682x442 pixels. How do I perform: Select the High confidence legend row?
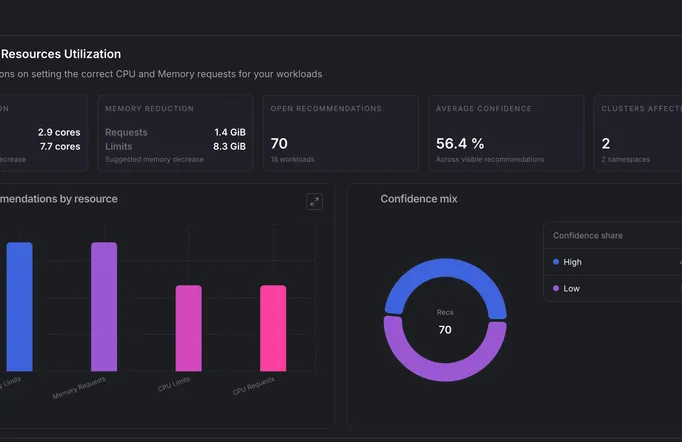(x=613, y=262)
